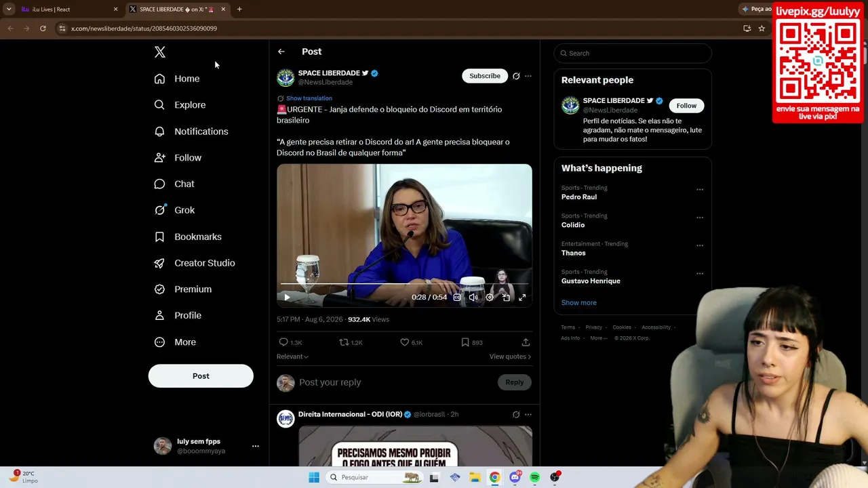Expand the Relevant replies sort dropdown
Viewport: 868px width, 488px height.
[x=292, y=357]
